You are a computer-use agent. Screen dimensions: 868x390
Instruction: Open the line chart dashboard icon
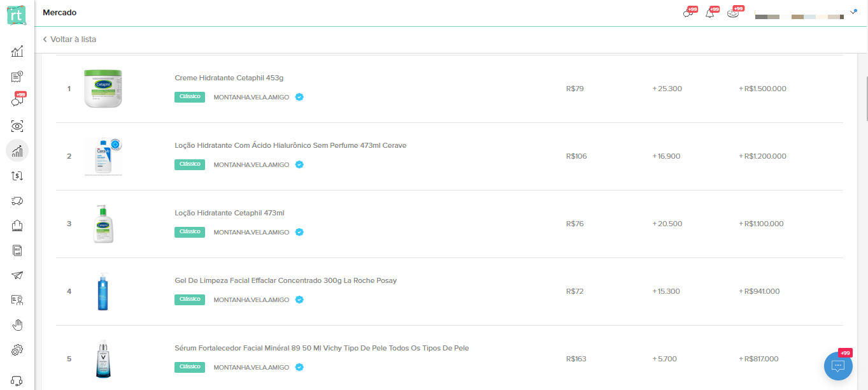tap(17, 51)
